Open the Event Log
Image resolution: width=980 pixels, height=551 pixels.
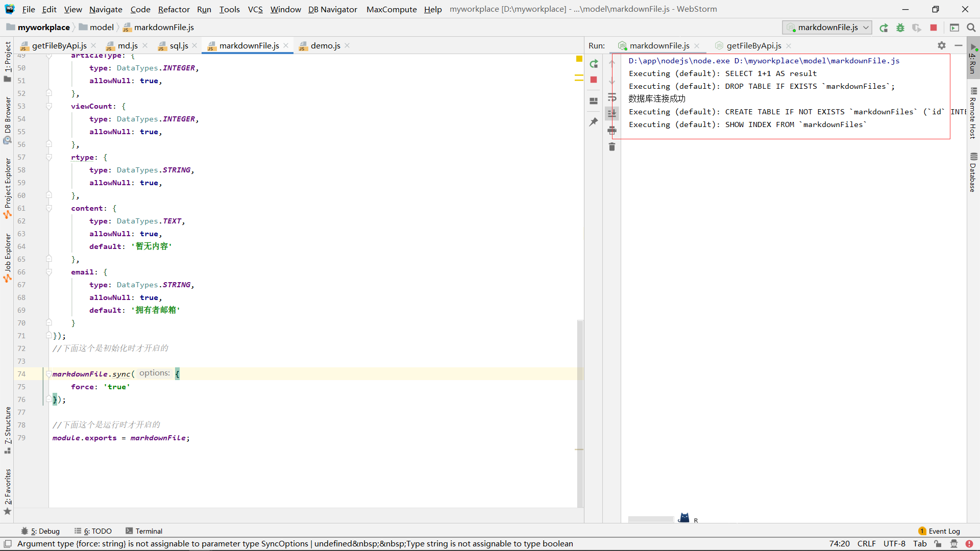[x=939, y=531]
